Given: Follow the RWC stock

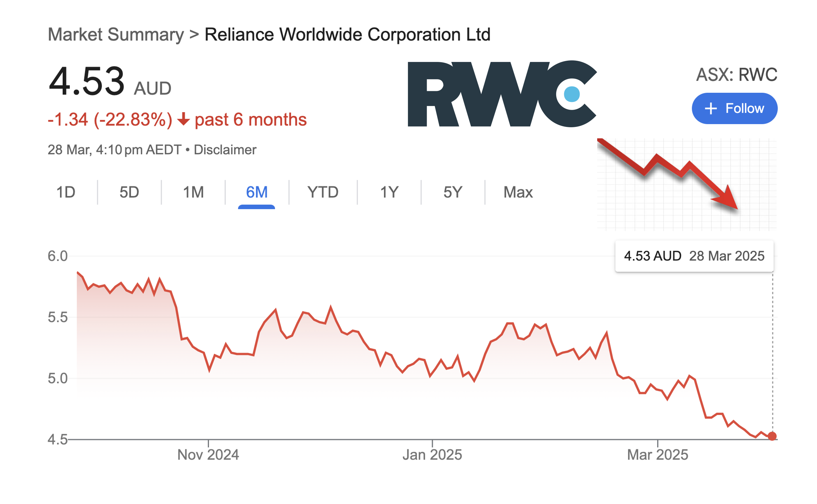Looking at the screenshot, I should pyautogui.click(x=734, y=108).
